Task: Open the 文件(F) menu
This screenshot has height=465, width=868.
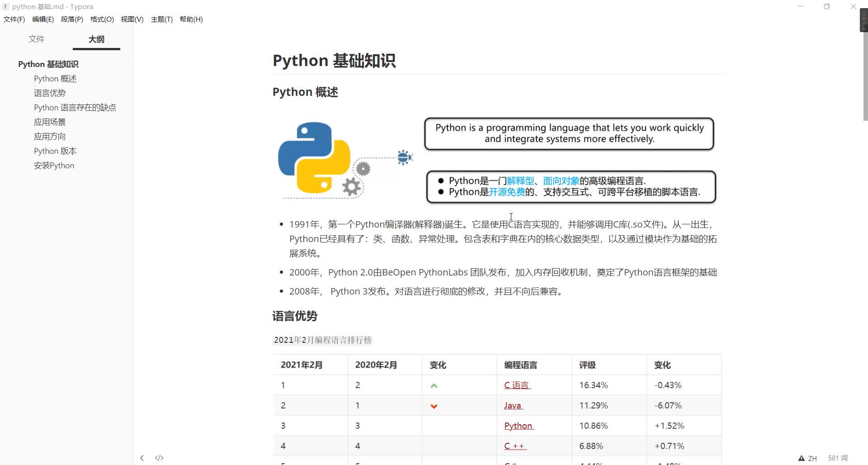Action: (x=14, y=19)
